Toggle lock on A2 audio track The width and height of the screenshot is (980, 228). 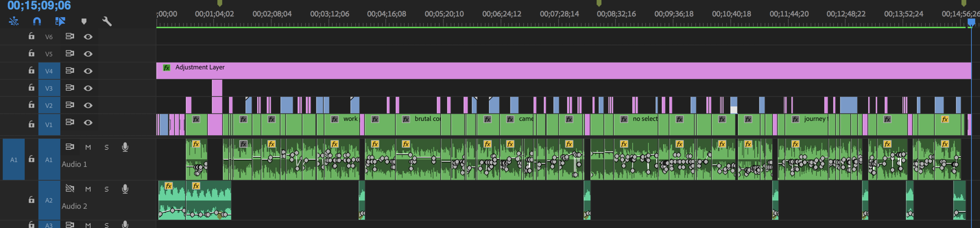[31, 200]
